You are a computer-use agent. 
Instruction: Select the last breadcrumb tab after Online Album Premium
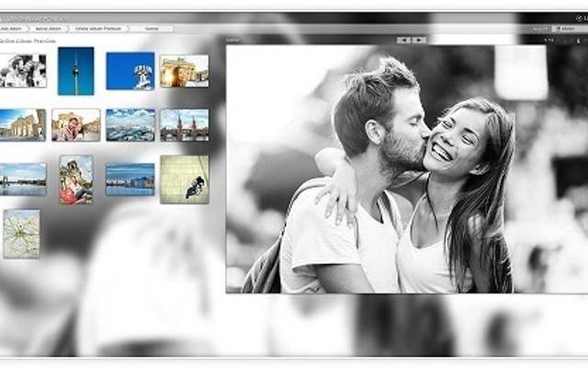click(150, 29)
